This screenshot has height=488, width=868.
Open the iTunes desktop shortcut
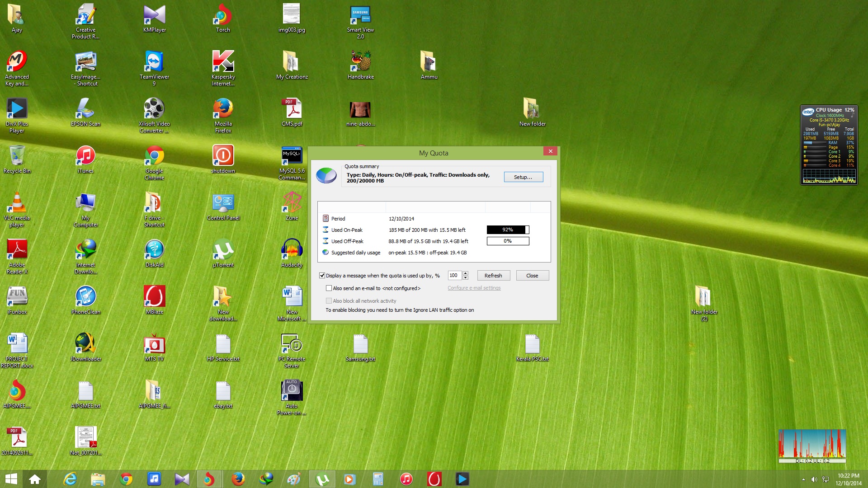click(x=85, y=160)
